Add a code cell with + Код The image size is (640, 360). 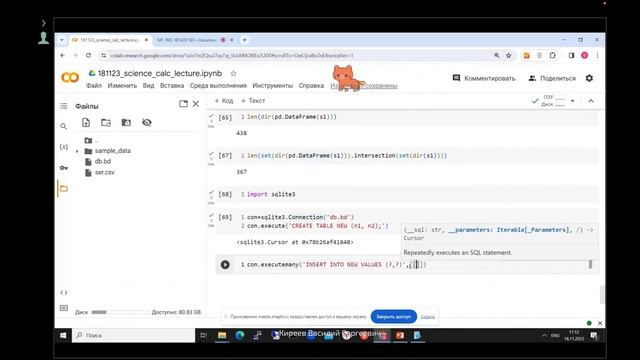(224, 101)
